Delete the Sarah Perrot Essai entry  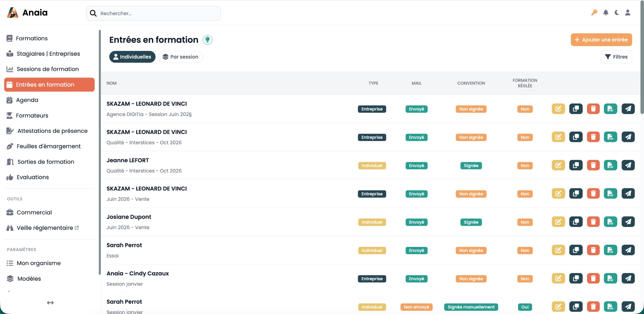(x=593, y=250)
